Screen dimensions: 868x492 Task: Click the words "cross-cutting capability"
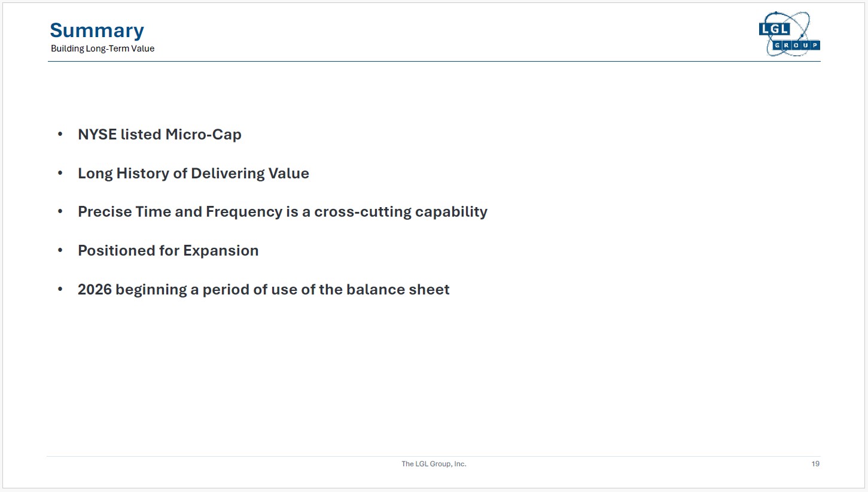point(401,212)
